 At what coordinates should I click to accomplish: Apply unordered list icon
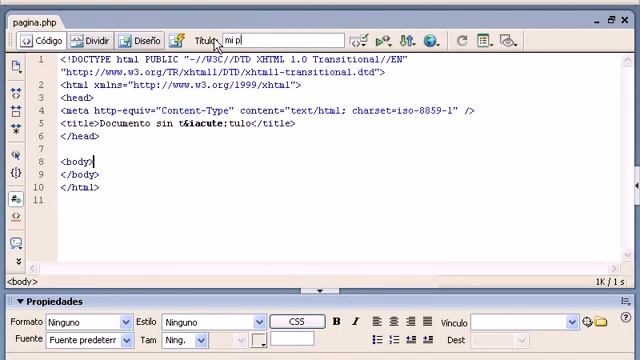coord(378,340)
